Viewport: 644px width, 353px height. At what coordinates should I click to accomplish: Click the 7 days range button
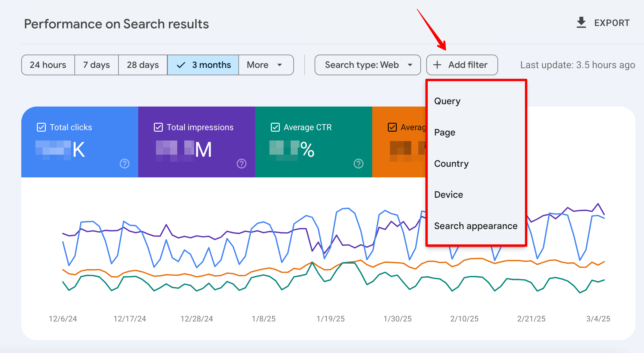[x=96, y=65]
